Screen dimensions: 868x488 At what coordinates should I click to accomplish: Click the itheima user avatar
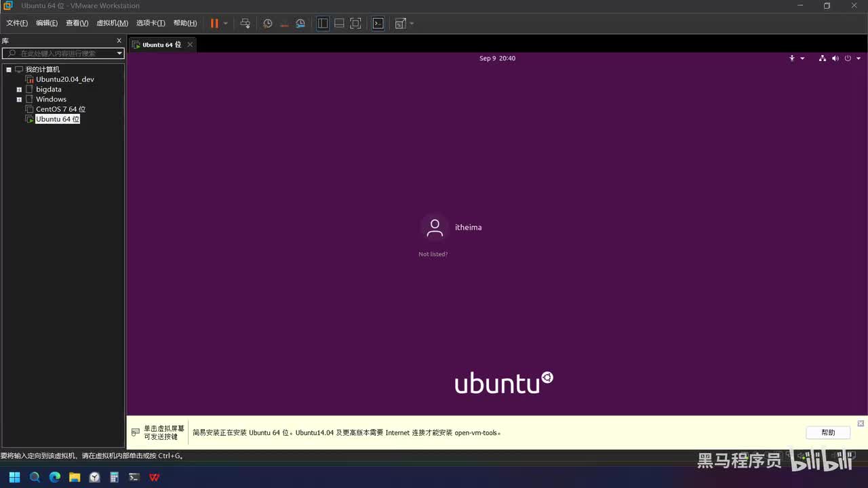point(434,228)
